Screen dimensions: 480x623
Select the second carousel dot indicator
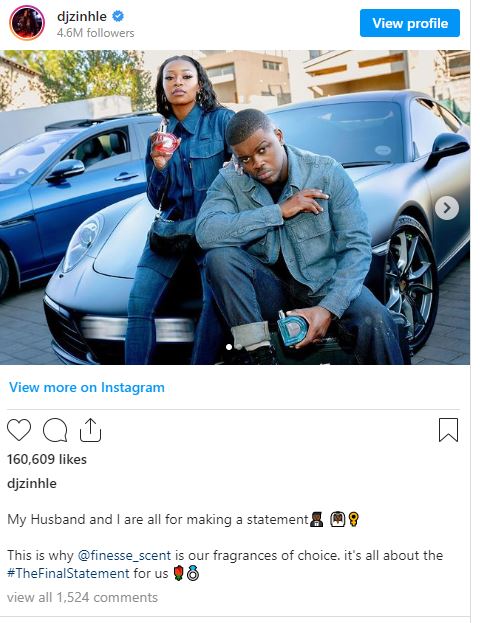238,347
